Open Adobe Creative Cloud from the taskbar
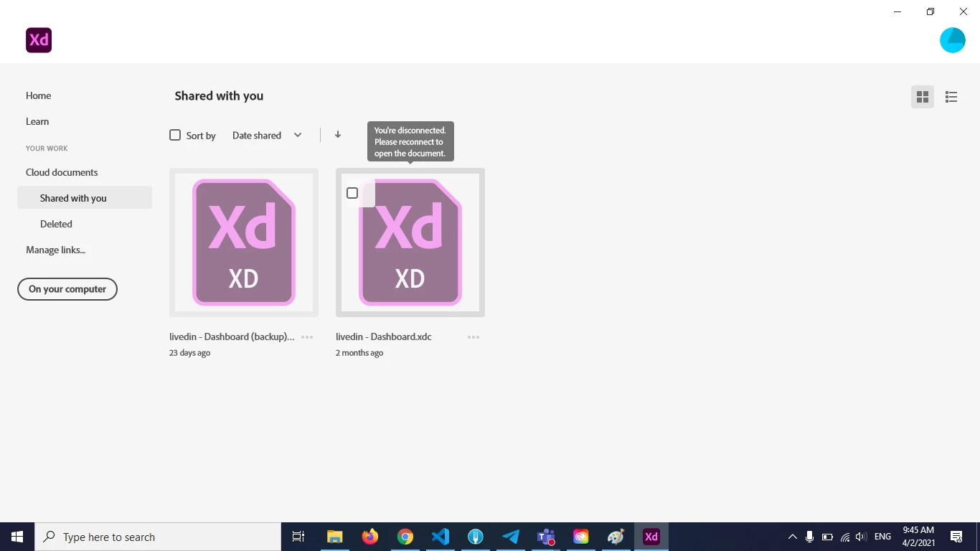The height and width of the screenshot is (551, 980). click(x=581, y=537)
